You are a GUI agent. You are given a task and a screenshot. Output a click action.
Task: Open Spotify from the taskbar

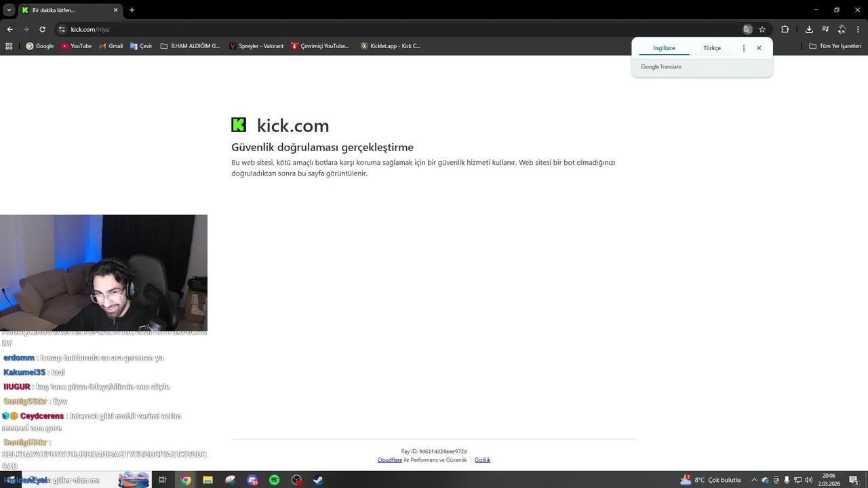275,480
